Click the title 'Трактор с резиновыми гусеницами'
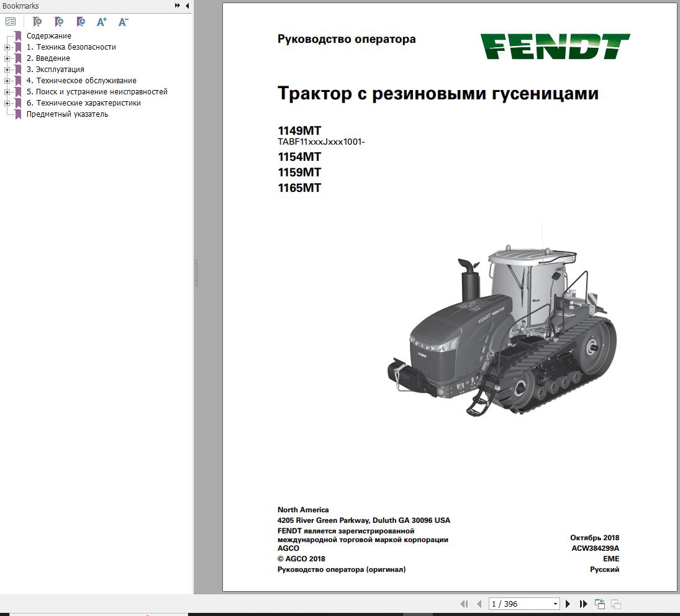The image size is (680, 616). point(438,93)
